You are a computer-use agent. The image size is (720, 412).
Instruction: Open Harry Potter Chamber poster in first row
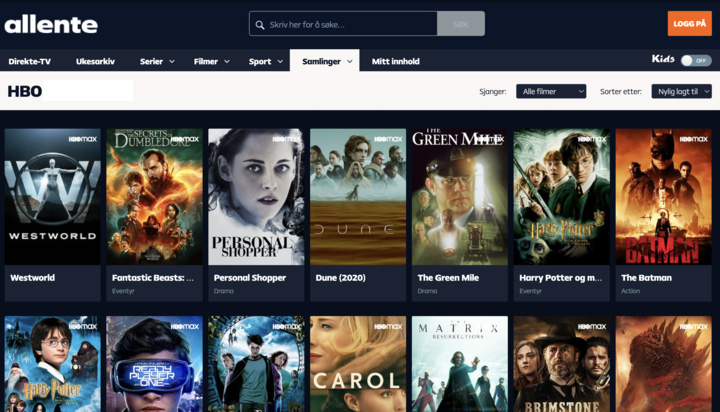coord(562,197)
